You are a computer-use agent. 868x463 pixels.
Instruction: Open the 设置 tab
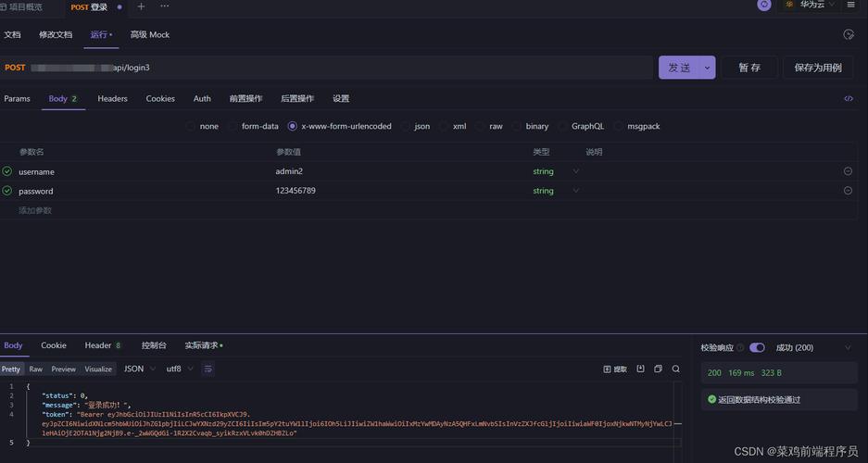[341, 98]
